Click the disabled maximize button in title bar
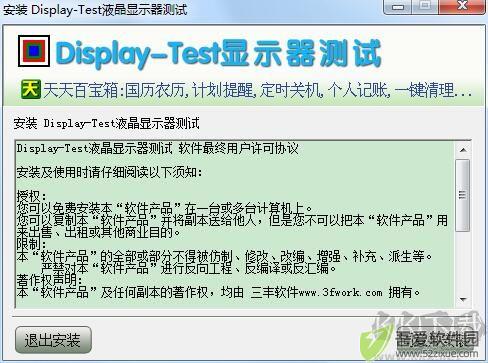Image resolution: width=488 pixels, height=363 pixels. tap(425, 7)
